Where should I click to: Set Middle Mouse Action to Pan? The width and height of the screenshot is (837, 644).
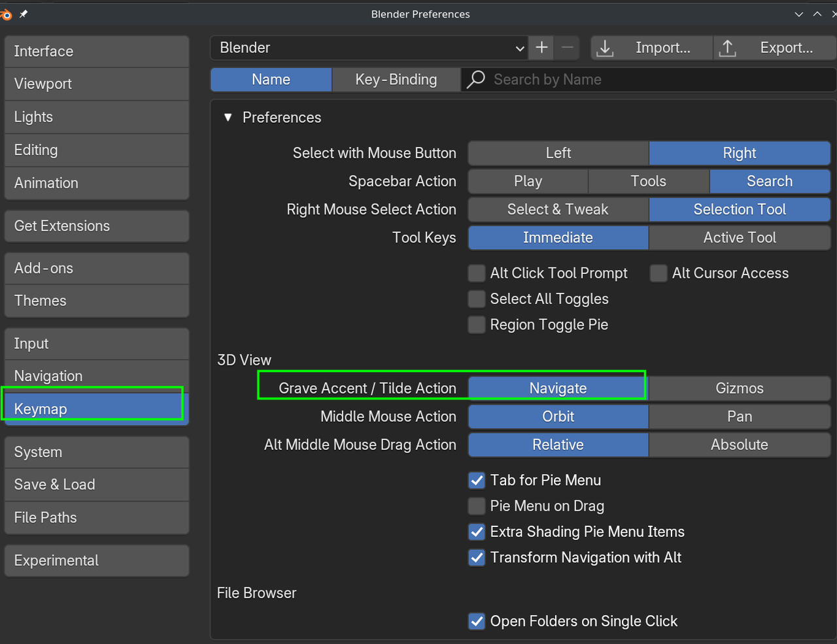pos(740,416)
